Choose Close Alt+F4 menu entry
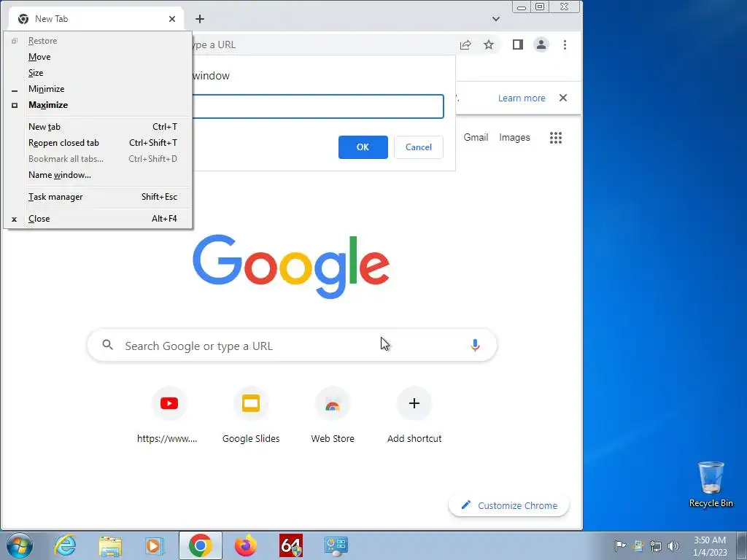Viewport: 747px width, 560px height. 98,219
